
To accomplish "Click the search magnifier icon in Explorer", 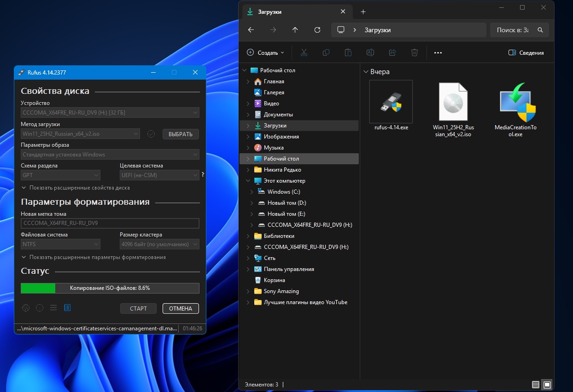I will click(x=541, y=30).
